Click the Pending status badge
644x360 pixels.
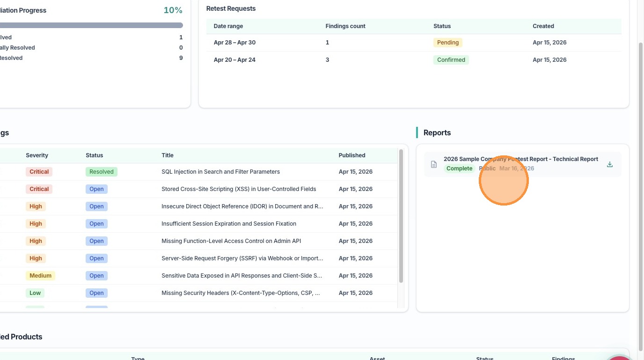pos(448,43)
